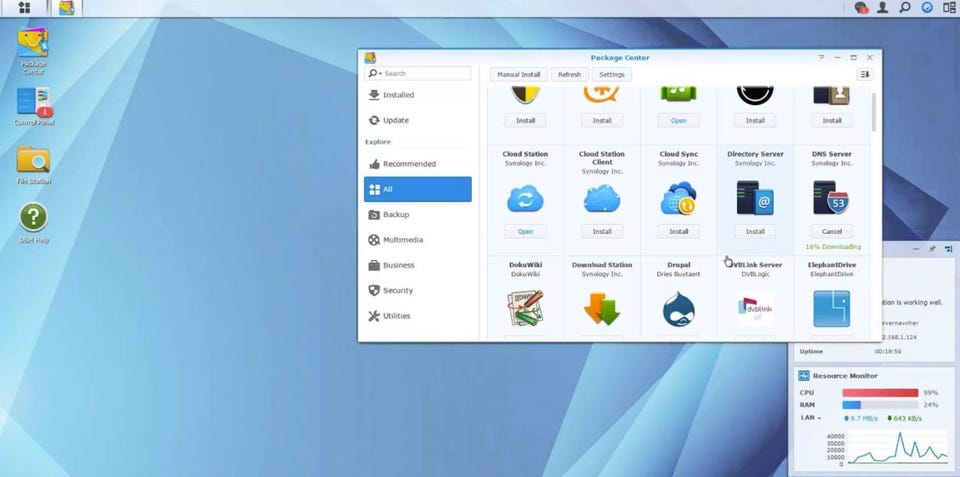
Task: Go to the Update section
Action: (x=418, y=120)
